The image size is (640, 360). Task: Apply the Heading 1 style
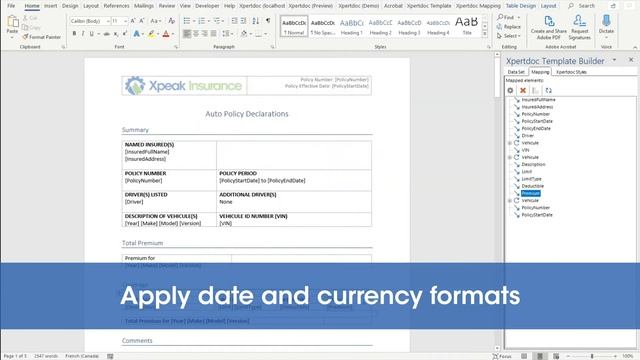tap(351, 27)
